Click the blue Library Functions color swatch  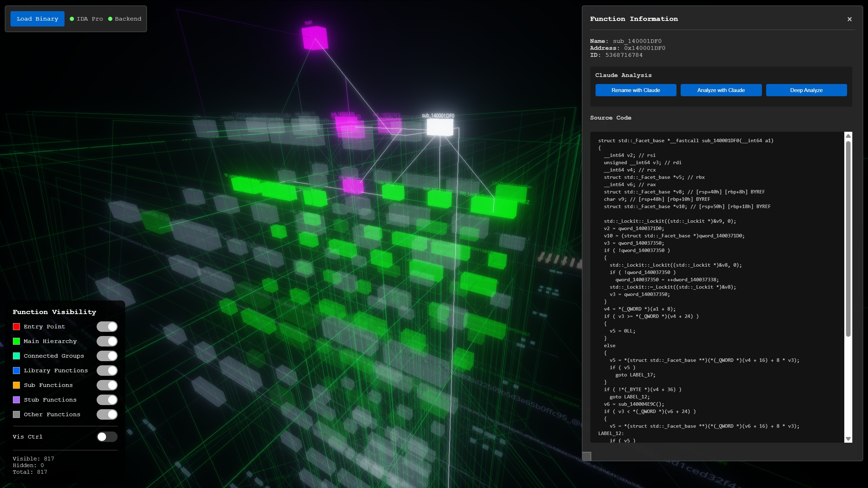pos(16,371)
